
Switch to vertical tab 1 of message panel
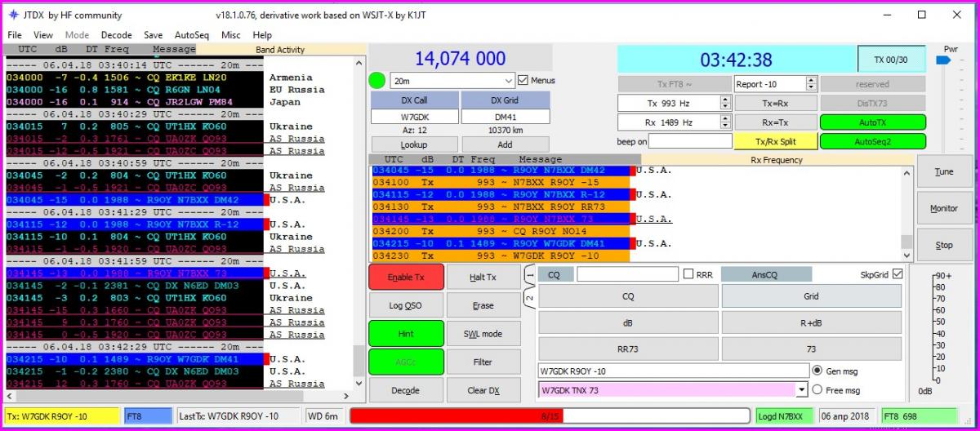point(529,276)
